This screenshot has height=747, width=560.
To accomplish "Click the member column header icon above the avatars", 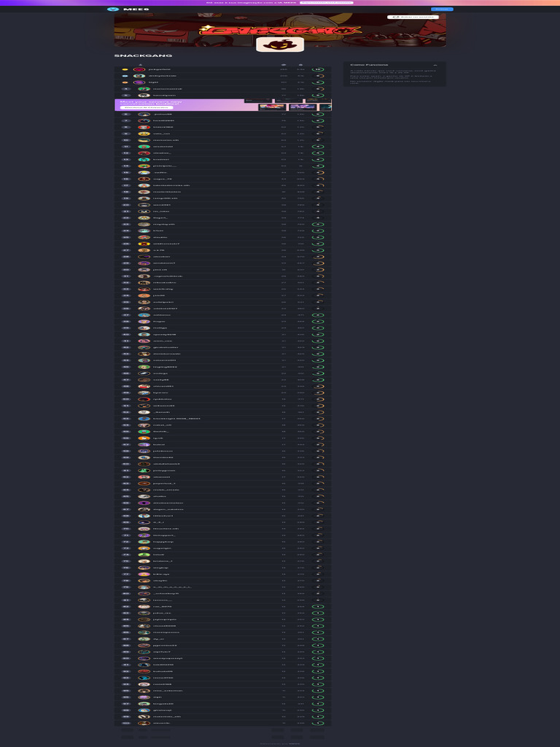I will (140, 65).
